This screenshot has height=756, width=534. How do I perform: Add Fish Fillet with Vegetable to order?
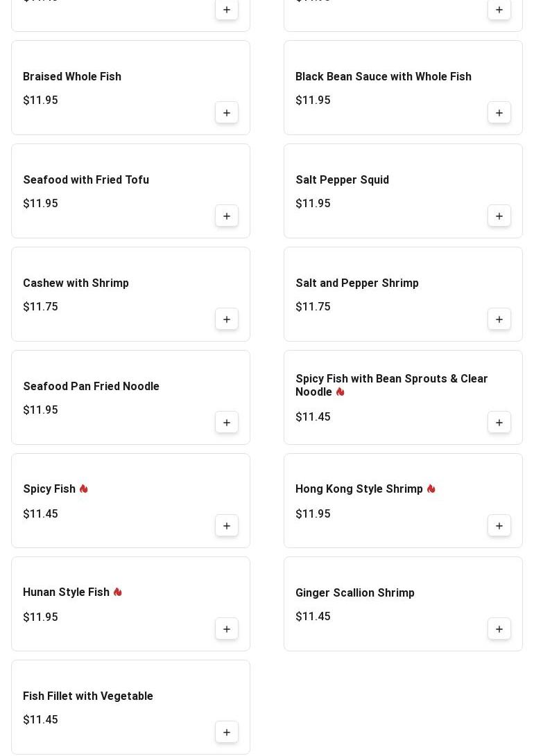click(x=227, y=732)
